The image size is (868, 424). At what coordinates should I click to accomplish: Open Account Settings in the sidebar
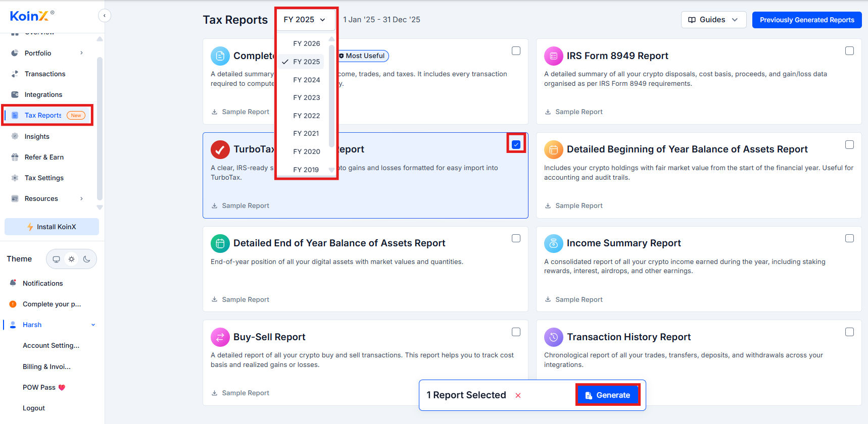[x=51, y=346]
